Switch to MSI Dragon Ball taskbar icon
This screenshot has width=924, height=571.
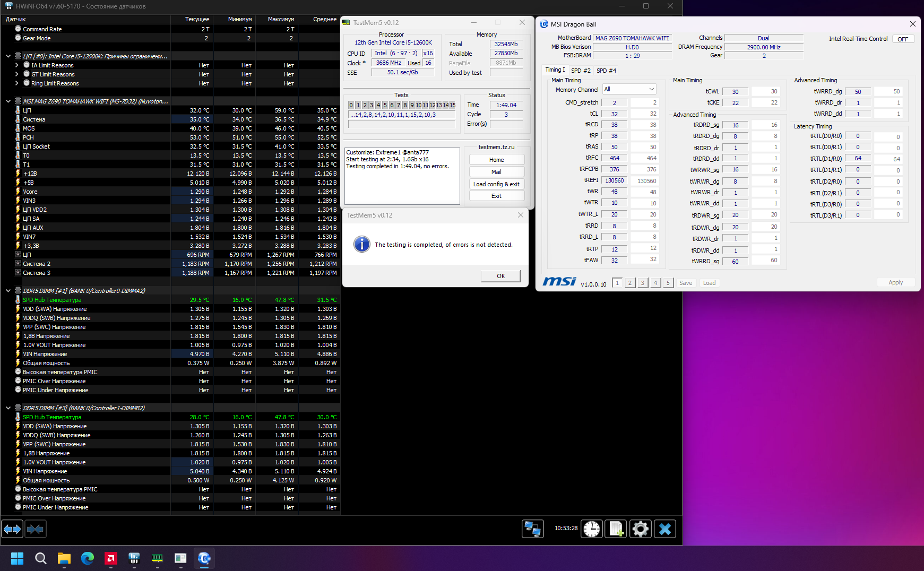(204, 558)
